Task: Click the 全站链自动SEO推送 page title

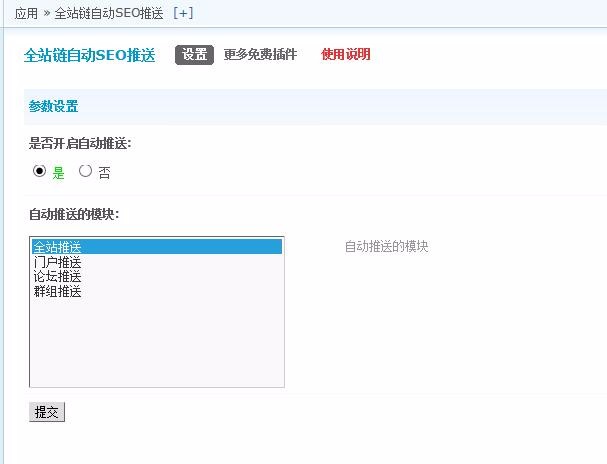Action: point(89,55)
